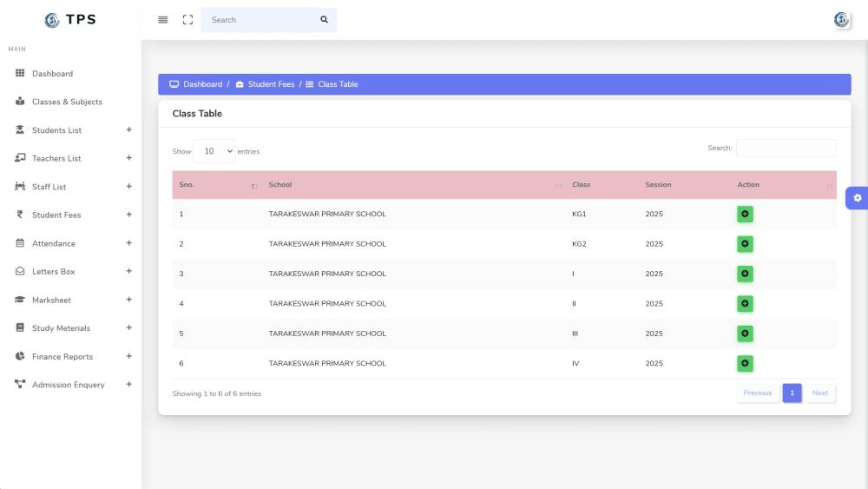The image size is (868, 489).
Task: Expand the Staff List submenu
Action: 129,186
